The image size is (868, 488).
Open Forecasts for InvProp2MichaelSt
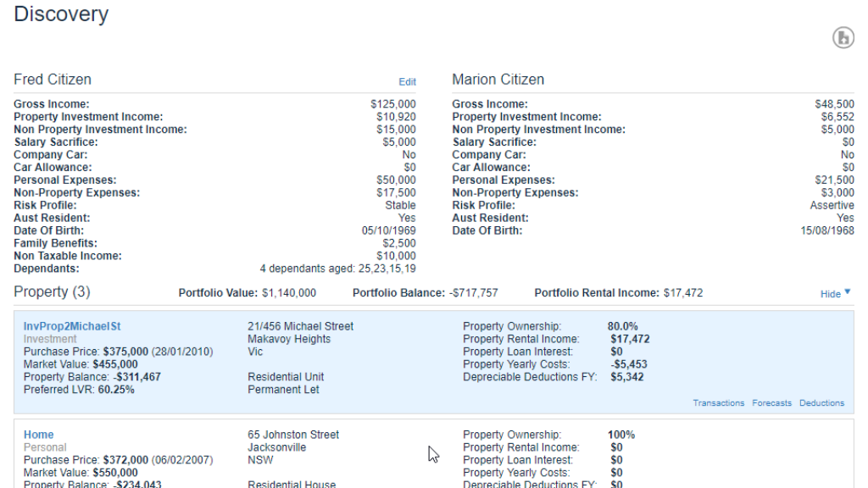tap(771, 402)
